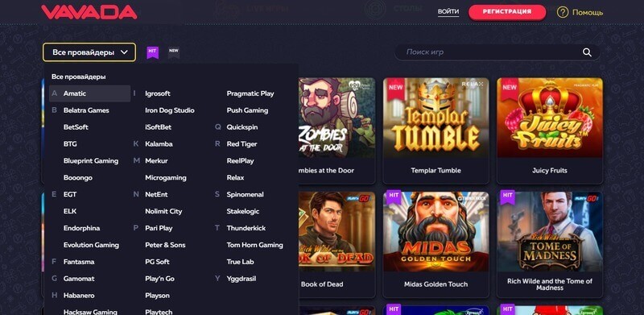Click the search magnifier icon

[587, 52]
